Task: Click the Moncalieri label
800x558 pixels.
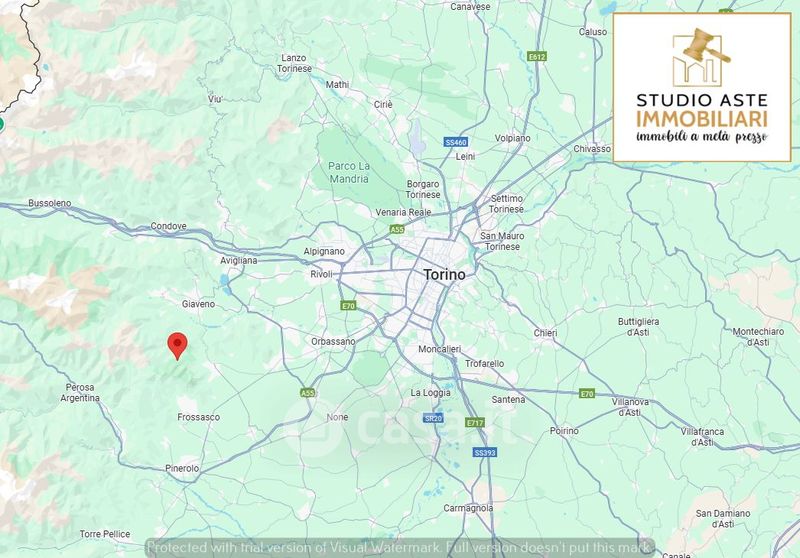Action: (439, 349)
